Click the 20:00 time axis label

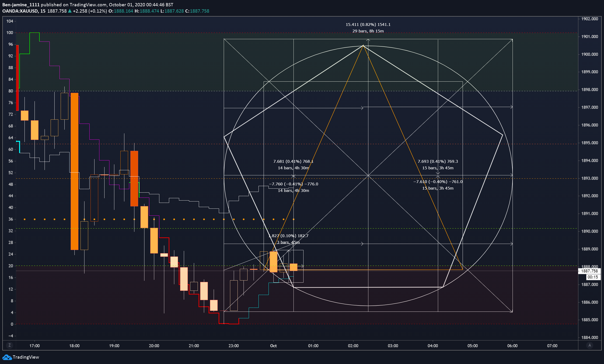(154, 346)
